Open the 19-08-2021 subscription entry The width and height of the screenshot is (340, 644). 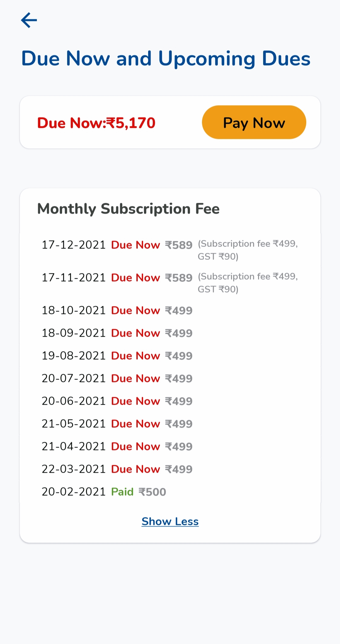(x=117, y=356)
